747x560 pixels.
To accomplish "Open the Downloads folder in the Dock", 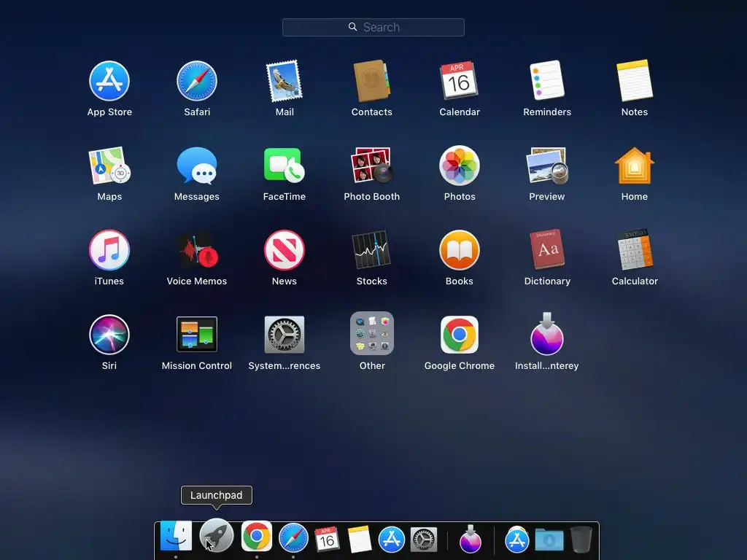I will point(549,540).
